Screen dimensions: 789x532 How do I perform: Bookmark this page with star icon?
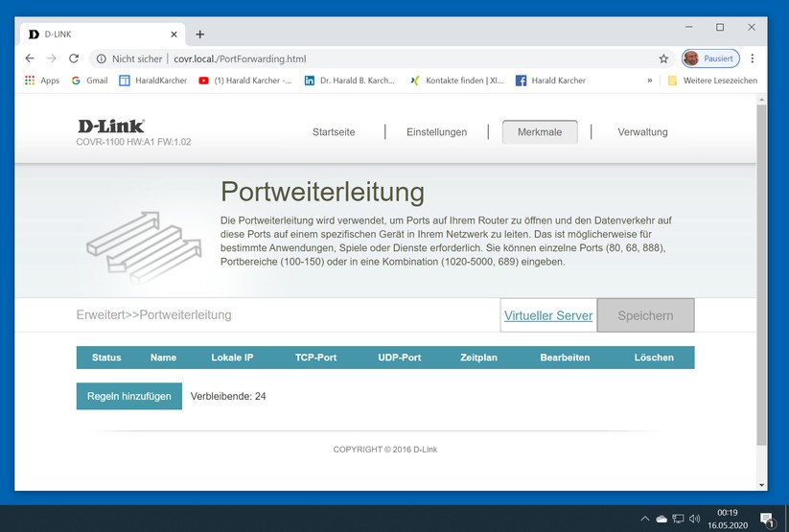(663, 58)
